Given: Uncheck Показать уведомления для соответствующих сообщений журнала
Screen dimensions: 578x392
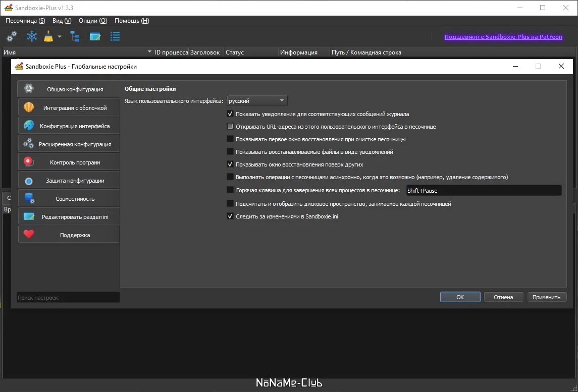Looking at the screenshot, I should 230,114.
